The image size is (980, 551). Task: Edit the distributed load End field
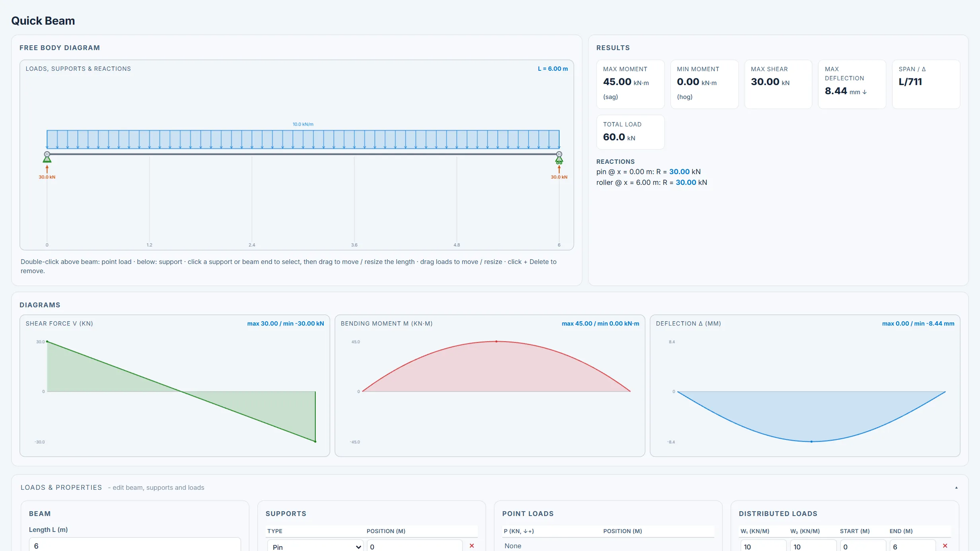coord(912,546)
